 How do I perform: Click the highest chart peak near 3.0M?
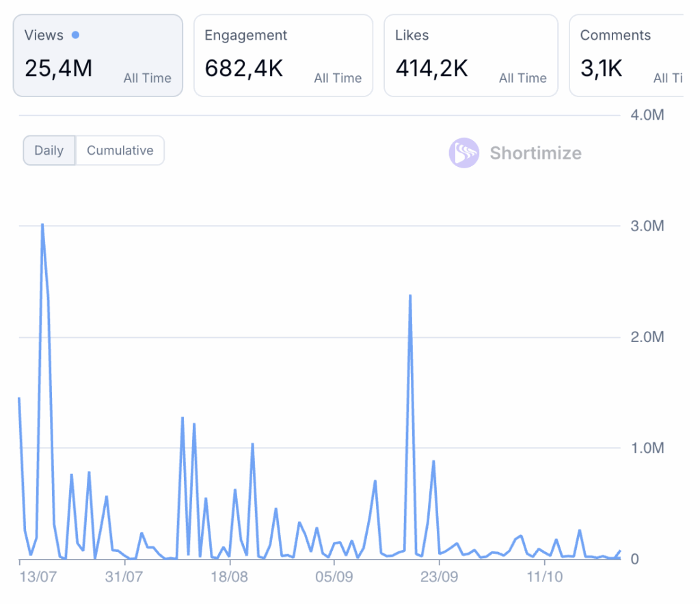point(42,224)
